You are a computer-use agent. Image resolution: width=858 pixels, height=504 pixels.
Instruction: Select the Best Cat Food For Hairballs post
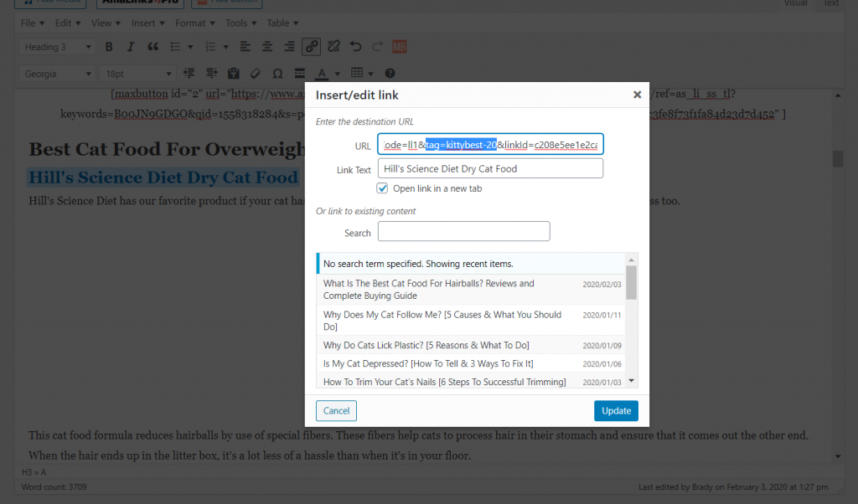click(x=471, y=290)
